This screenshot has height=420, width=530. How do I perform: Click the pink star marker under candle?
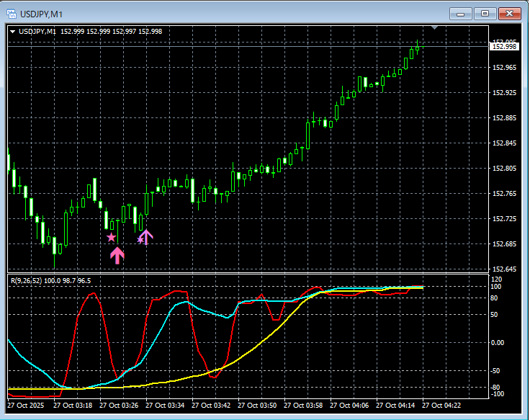click(111, 237)
